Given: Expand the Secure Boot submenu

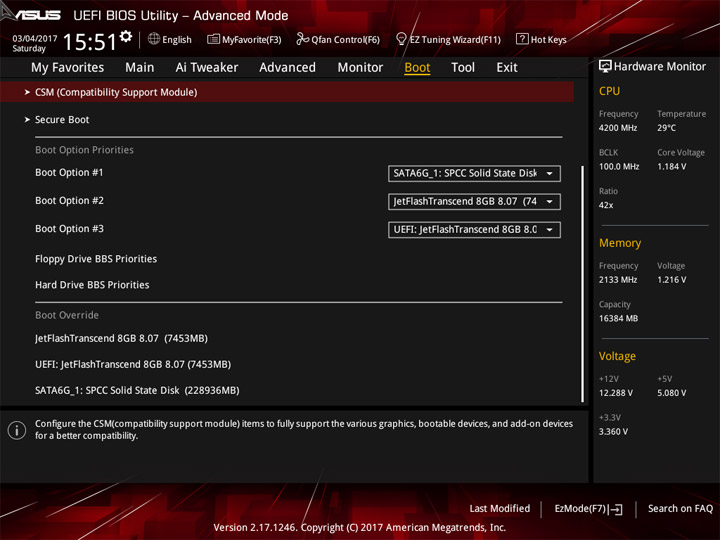Looking at the screenshot, I should (x=62, y=120).
